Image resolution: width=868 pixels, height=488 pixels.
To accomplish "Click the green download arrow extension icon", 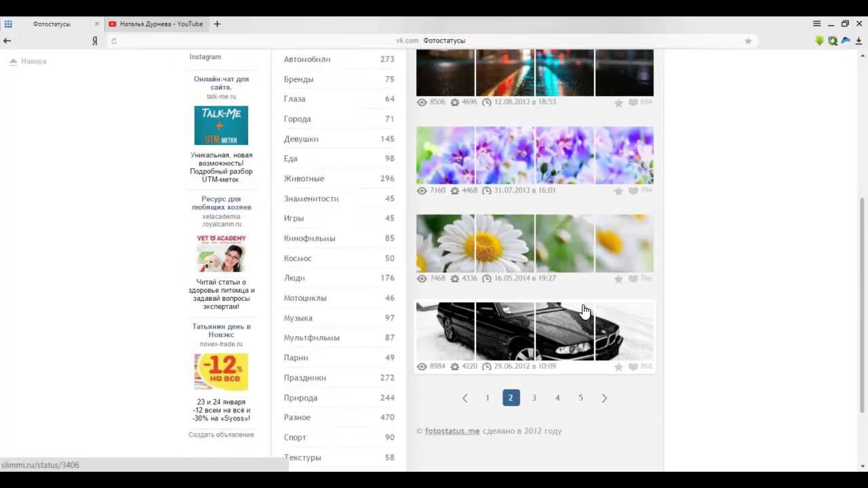I will pyautogui.click(x=819, y=41).
